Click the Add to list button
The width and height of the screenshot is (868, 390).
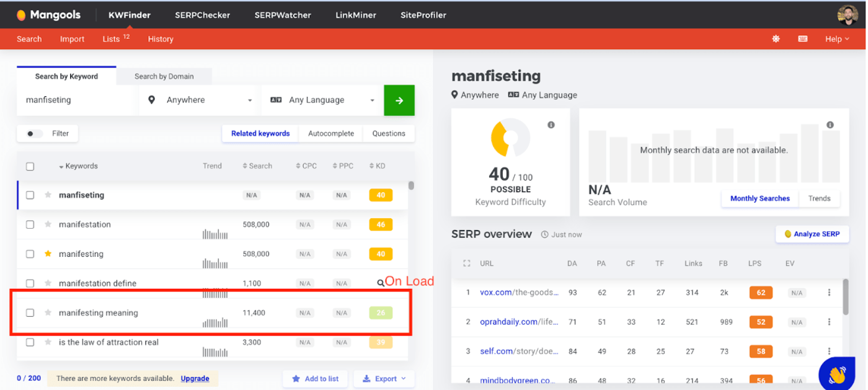[315, 378]
